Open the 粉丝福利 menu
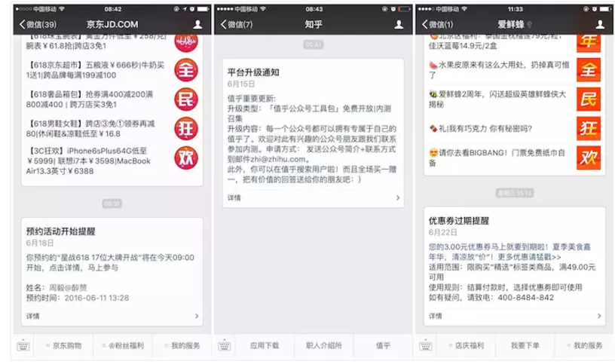The height and width of the screenshot is (364, 615). 123,346
